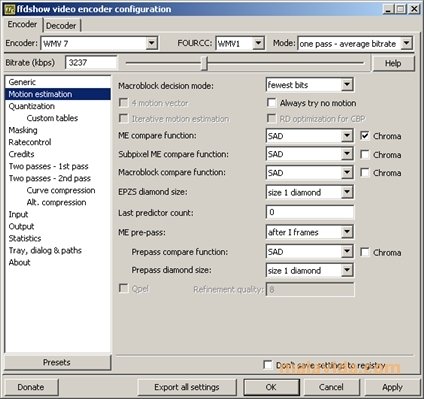
Task: Open the Encoder WMV 7 dropdown
Action: point(99,43)
